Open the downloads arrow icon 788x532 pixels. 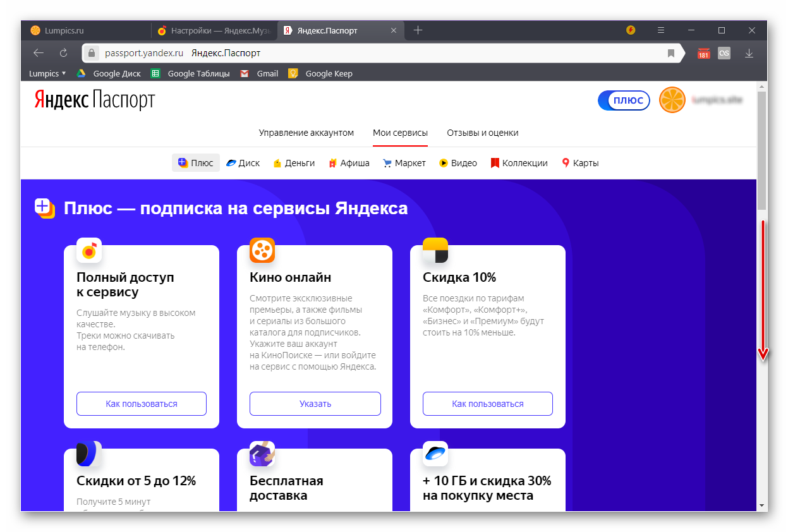pos(749,54)
